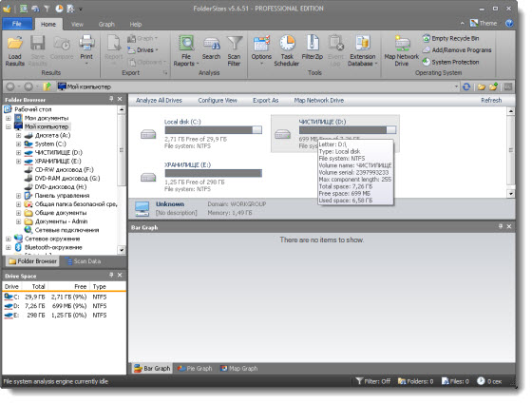Screen dimensions: 532x403
Task: Click Map Network Drive link in drive pane
Action: pos(318,101)
